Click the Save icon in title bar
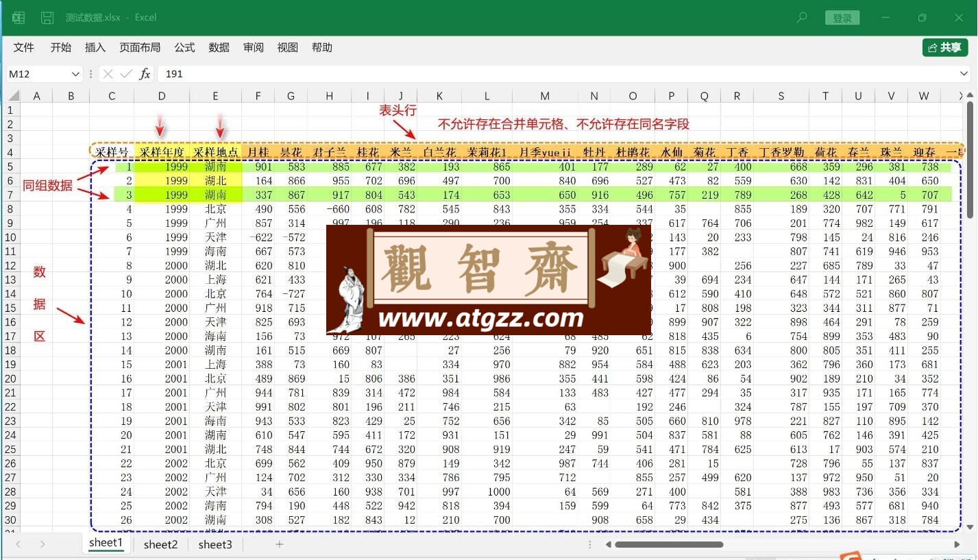Screen dimensions: 978x560 47,18
